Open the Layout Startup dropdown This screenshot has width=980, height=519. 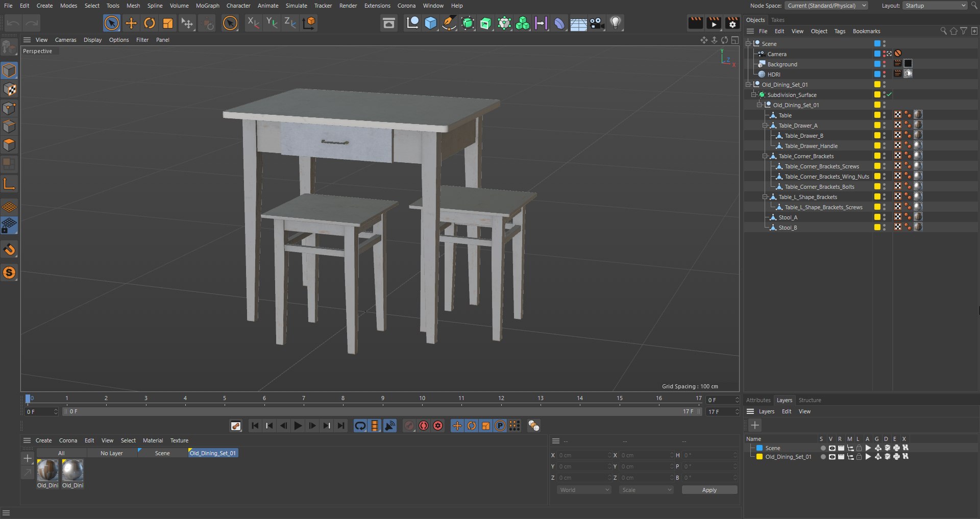[x=935, y=6]
